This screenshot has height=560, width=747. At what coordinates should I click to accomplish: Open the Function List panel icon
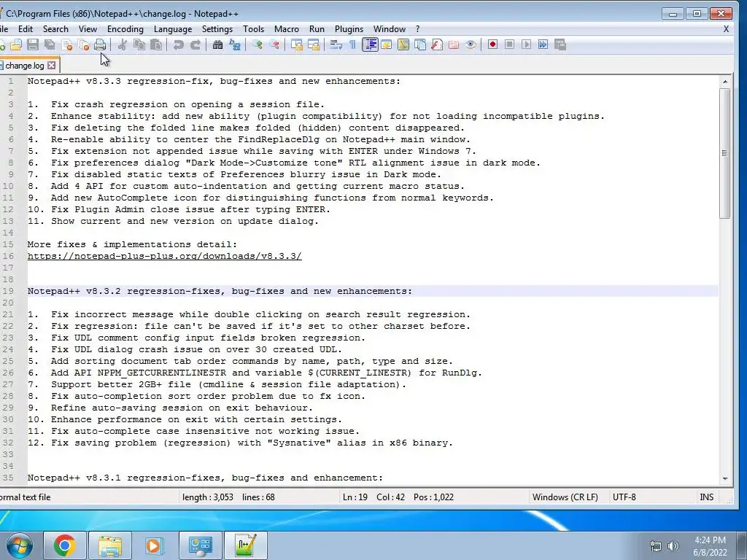click(437, 44)
